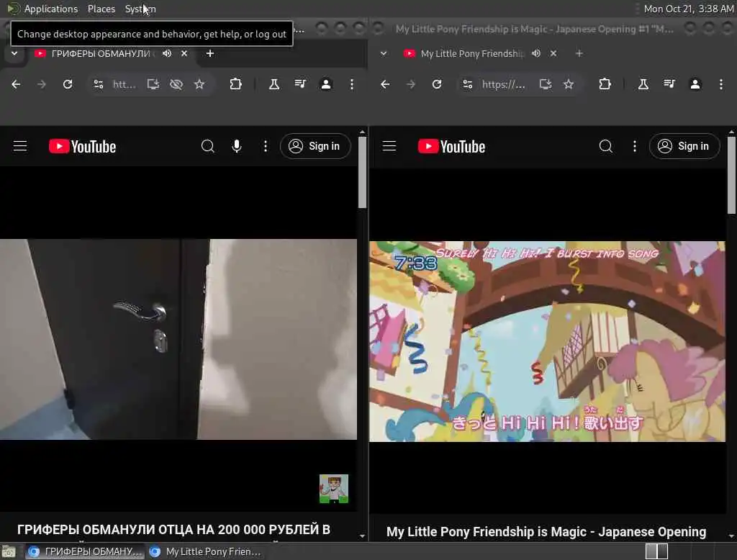Open YouTube search in left window
The image size is (737, 560).
point(208,146)
